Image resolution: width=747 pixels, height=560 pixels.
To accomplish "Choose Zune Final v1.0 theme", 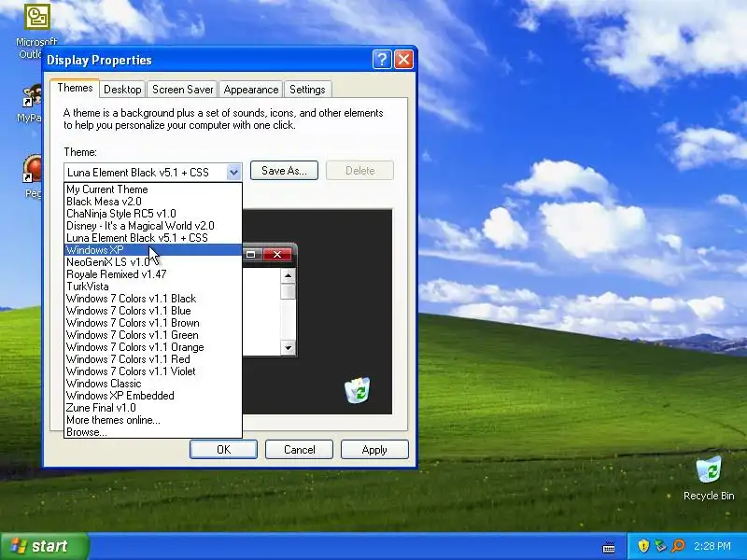I will 153,408.
